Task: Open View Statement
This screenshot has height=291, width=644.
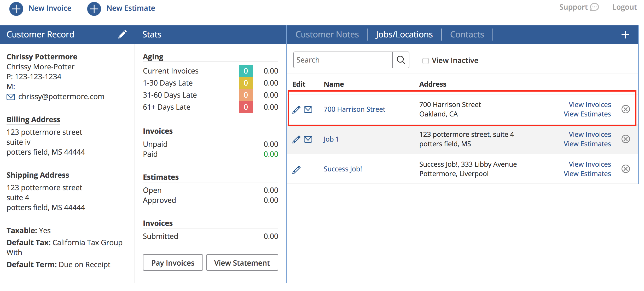Action: [242, 263]
